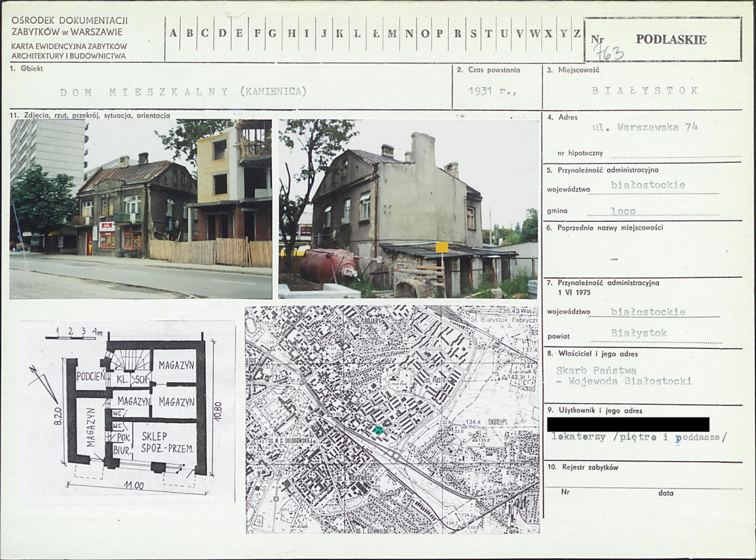Click the Miejscowość value BIAŁYSTOK
756x560 pixels.
645,91
